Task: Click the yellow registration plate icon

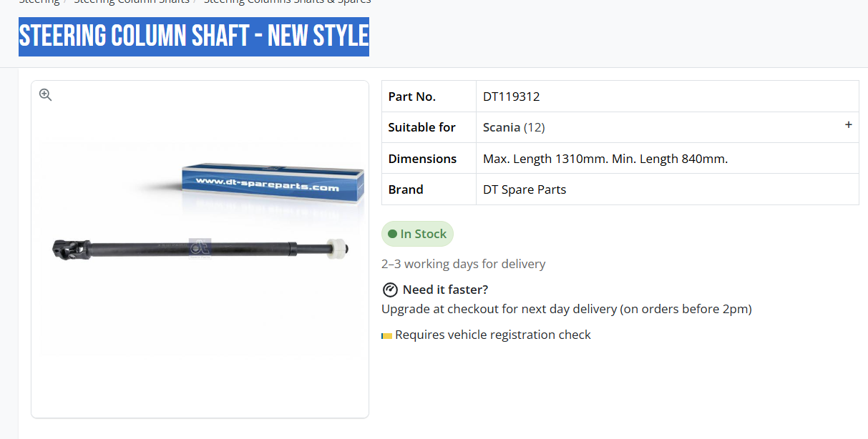Action: click(x=386, y=335)
